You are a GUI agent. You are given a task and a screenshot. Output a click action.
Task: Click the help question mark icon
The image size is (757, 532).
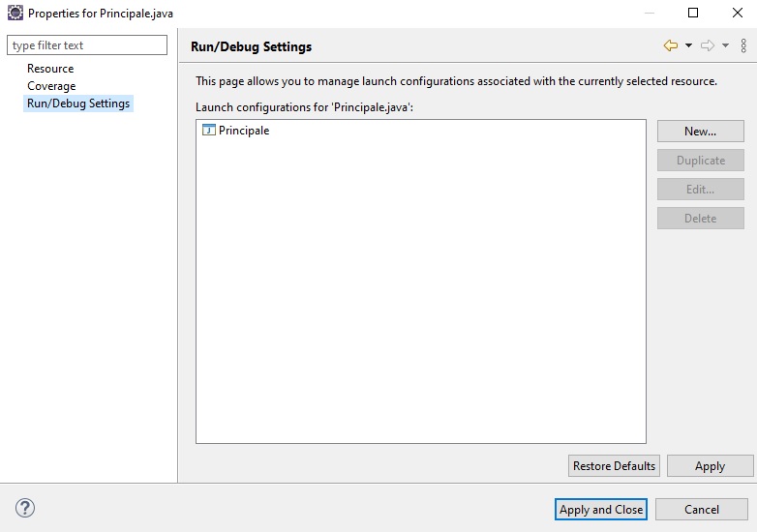tap(25, 508)
